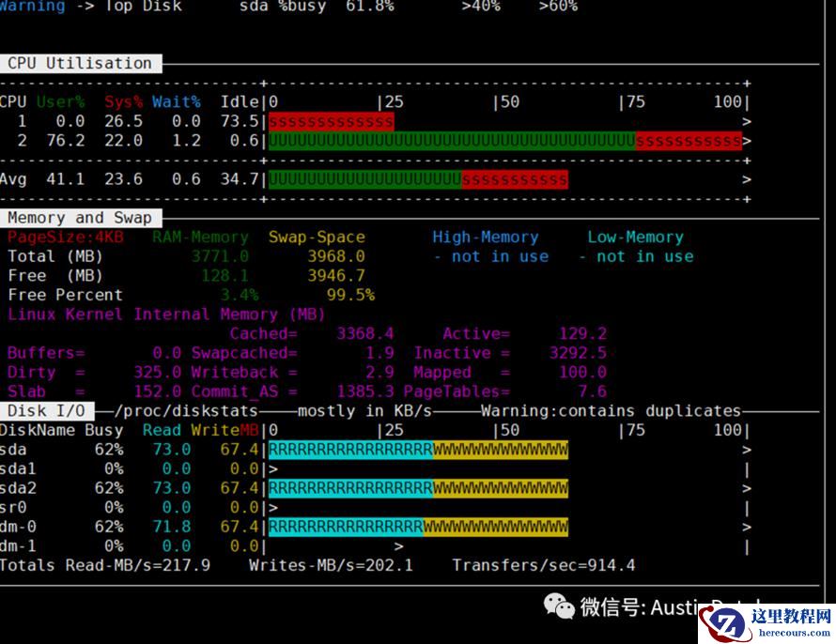
Task: Click 'Warning:contains duplicates' text
Action: click(x=611, y=411)
